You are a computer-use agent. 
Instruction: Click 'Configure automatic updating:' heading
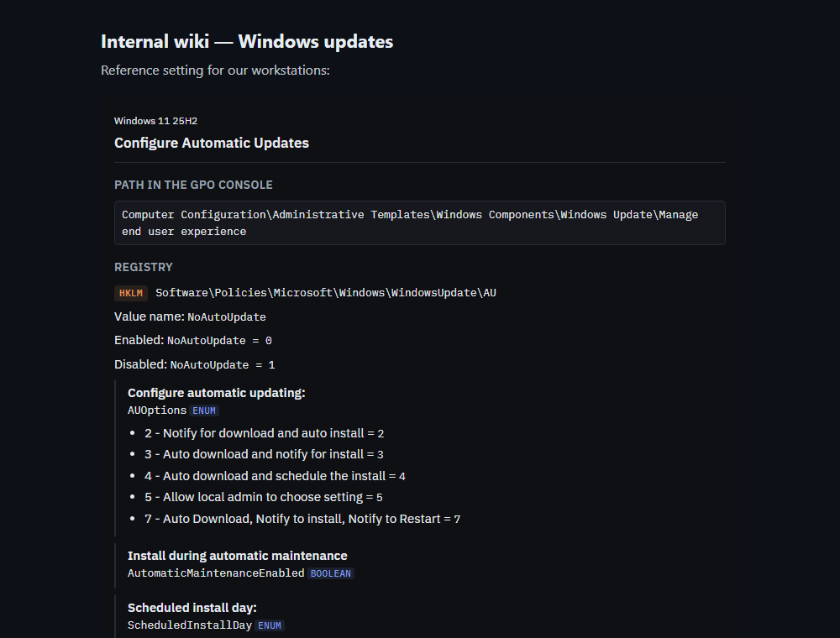pyautogui.click(x=217, y=393)
